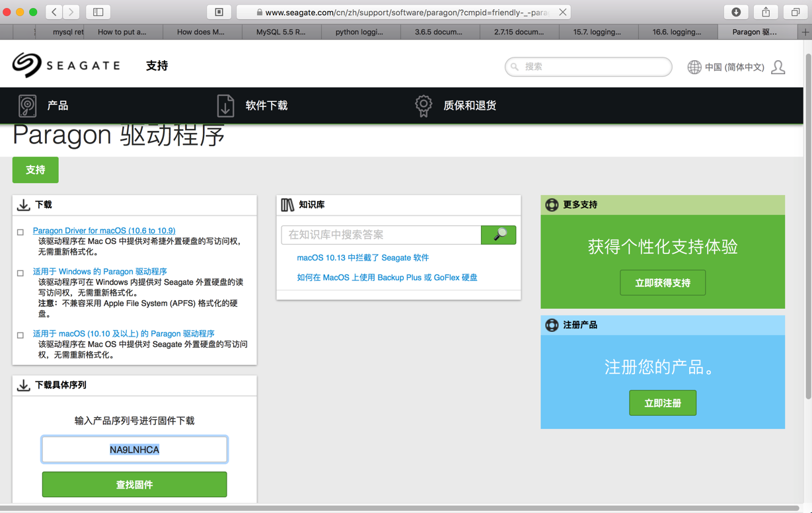The image size is (812, 513).
Task: Add a new tab with plus icon
Action: [805, 32]
